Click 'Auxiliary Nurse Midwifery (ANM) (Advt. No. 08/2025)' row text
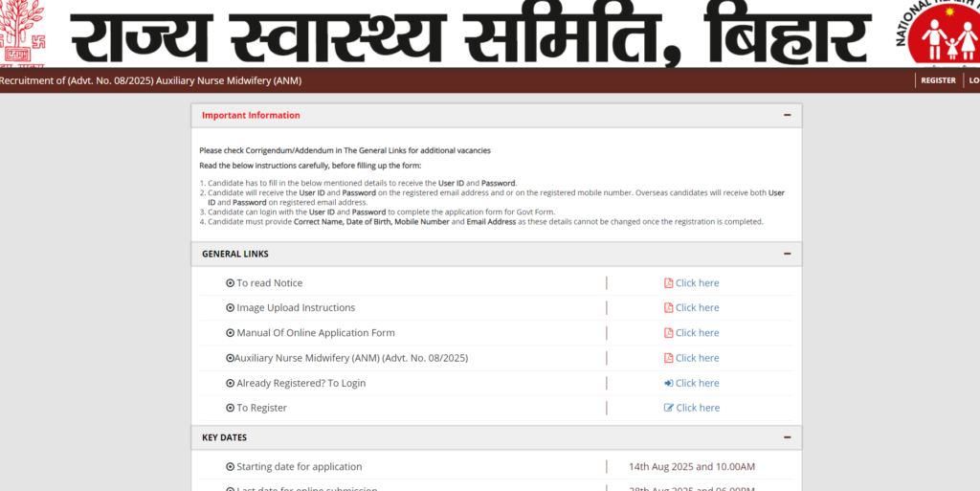The image size is (980, 491). (351, 358)
